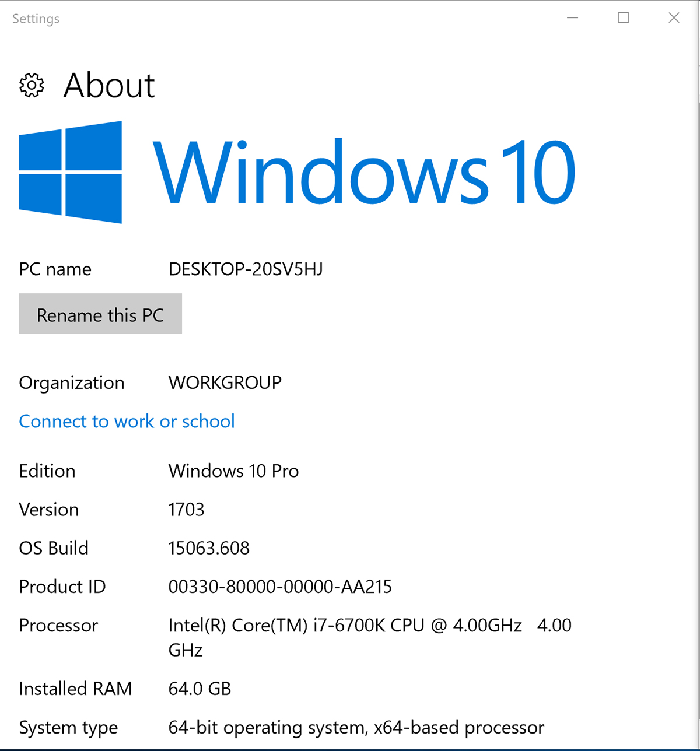Click version number 1703
The width and height of the screenshot is (700, 751).
click(x=186, y=509)
